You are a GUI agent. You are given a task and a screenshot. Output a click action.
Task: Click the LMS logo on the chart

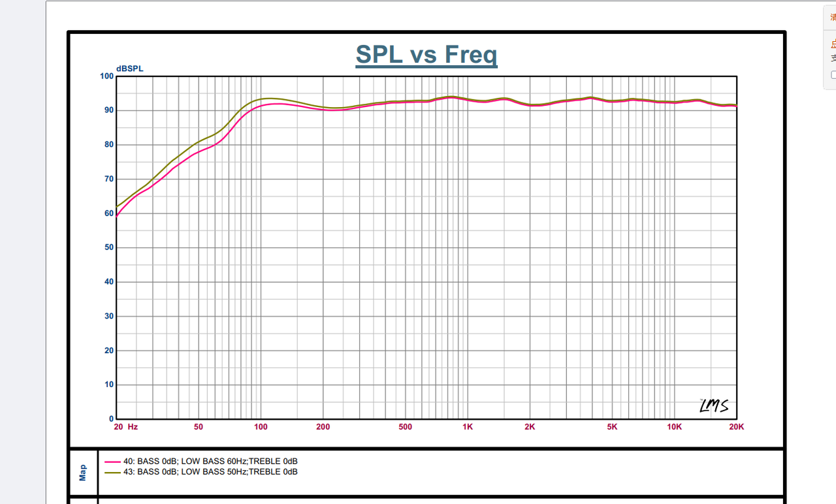click(x=713, y=407)
